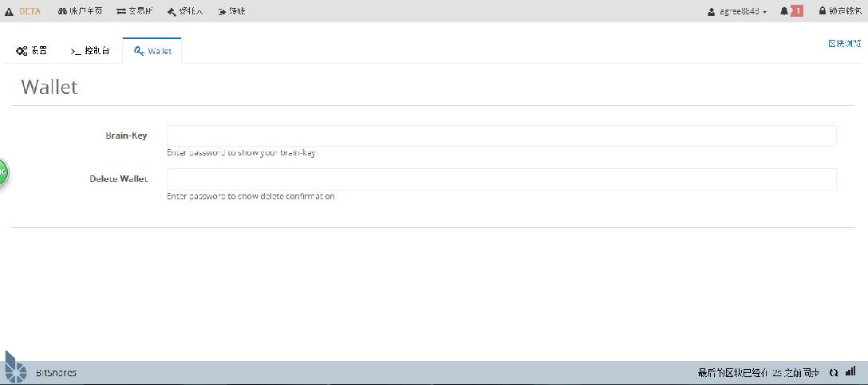
Task: Focus the Delete Wallet password field
Action: [501, 179]
